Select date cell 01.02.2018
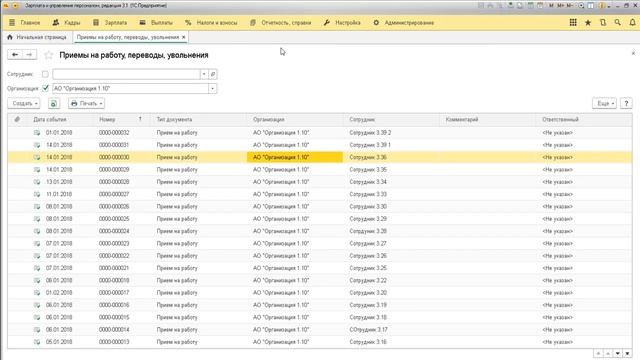 tap(59, 293)
